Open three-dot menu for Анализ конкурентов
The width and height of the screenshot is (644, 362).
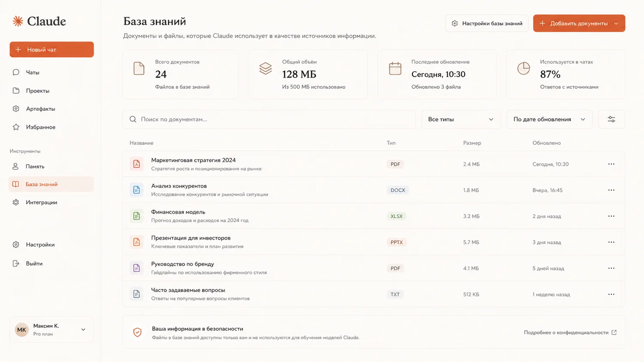[611, 190]
